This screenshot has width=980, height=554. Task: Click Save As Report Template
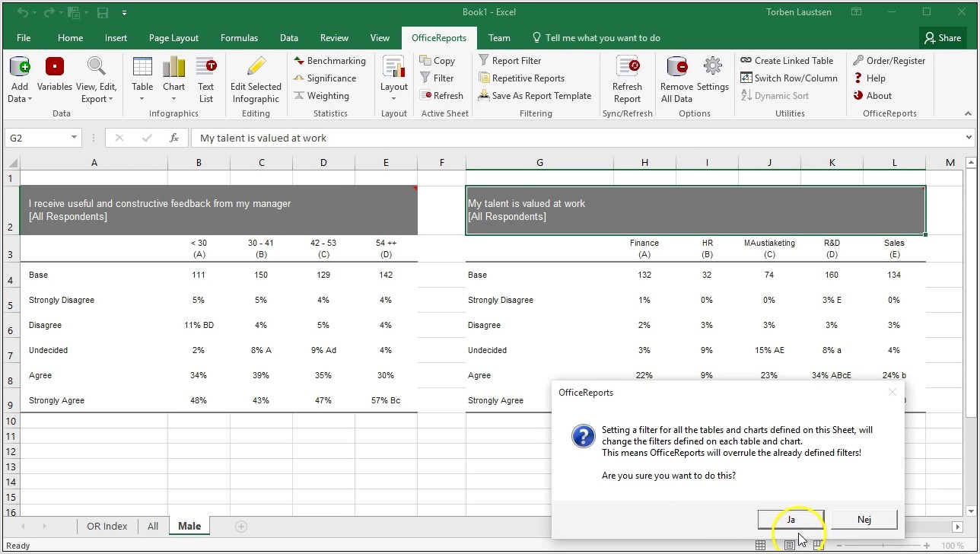pos(535,96)
